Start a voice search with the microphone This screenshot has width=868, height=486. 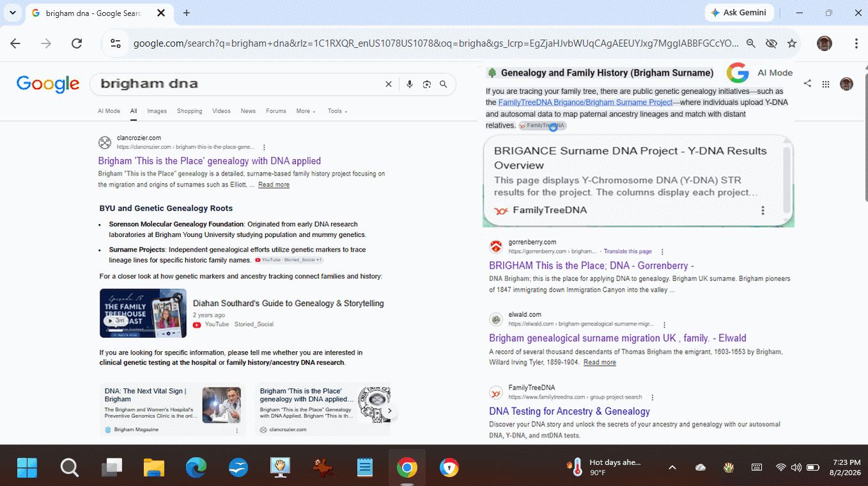pyautogui.click(x=410, y=84)
